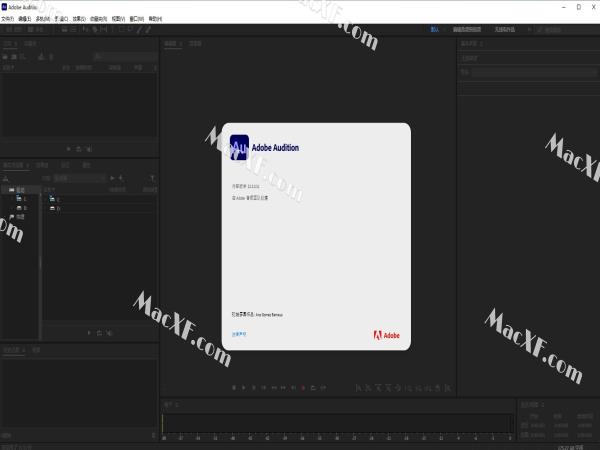Switch to the 视频 tab beside 历史记录
Screen dimensions: 600x450
click(36, 350)
